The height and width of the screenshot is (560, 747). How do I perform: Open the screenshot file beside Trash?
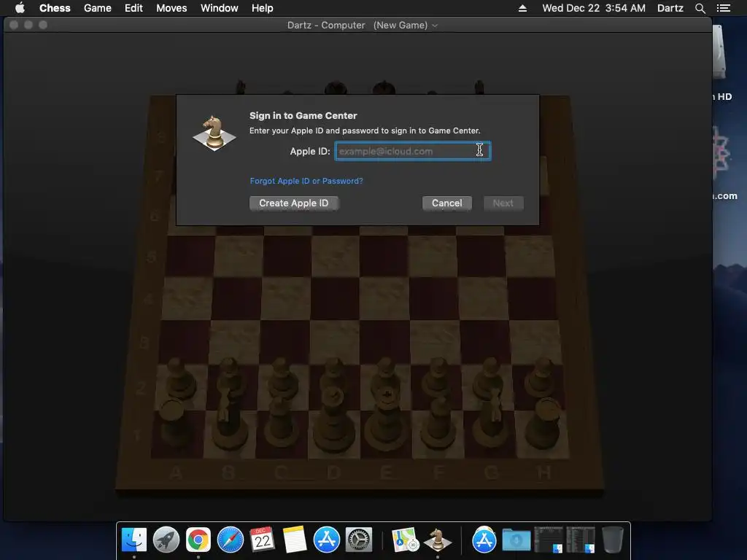tap(580, 540)
